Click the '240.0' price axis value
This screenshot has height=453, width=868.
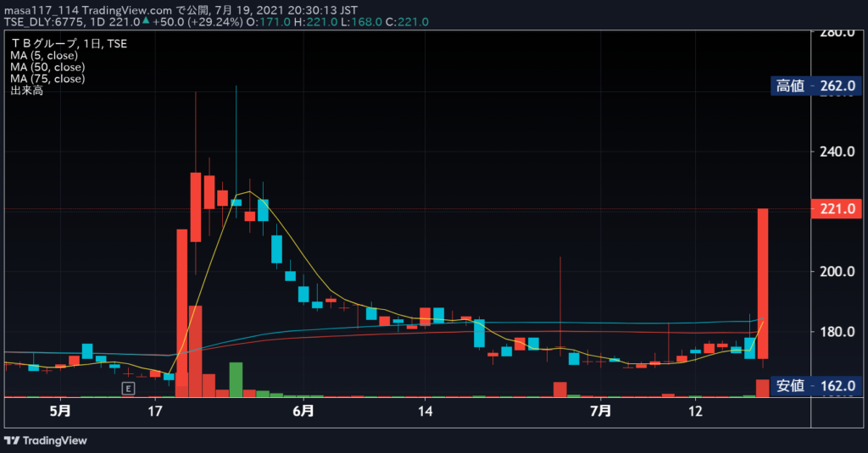point(837,152)
